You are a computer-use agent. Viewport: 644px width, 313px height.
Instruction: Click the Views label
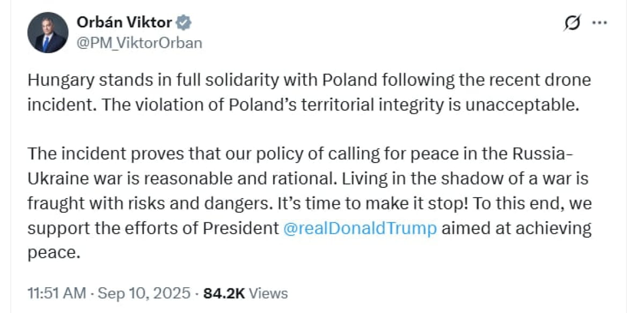tap(269, 293)
